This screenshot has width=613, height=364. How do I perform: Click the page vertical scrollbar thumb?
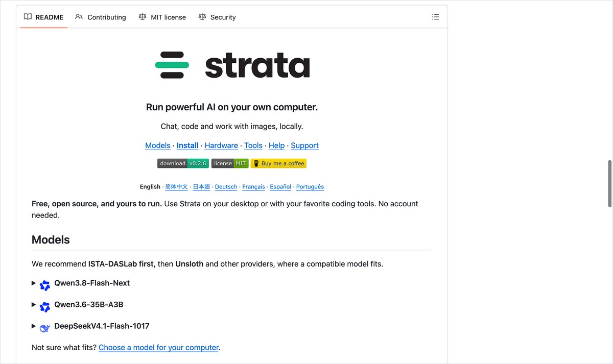coord(609,184)
